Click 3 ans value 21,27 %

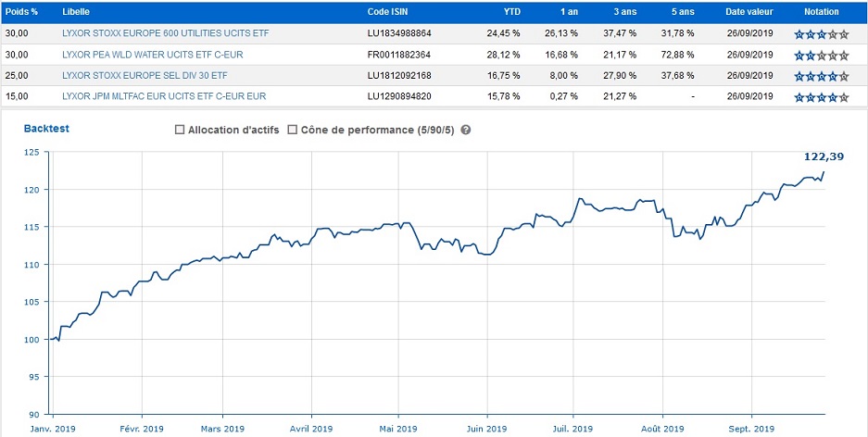click(620, 96)
